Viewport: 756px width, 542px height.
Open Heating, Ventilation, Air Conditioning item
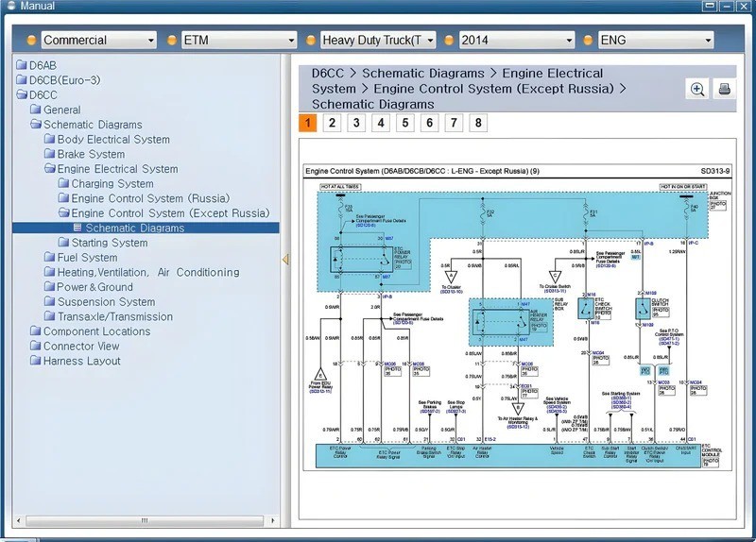point(148,272)
